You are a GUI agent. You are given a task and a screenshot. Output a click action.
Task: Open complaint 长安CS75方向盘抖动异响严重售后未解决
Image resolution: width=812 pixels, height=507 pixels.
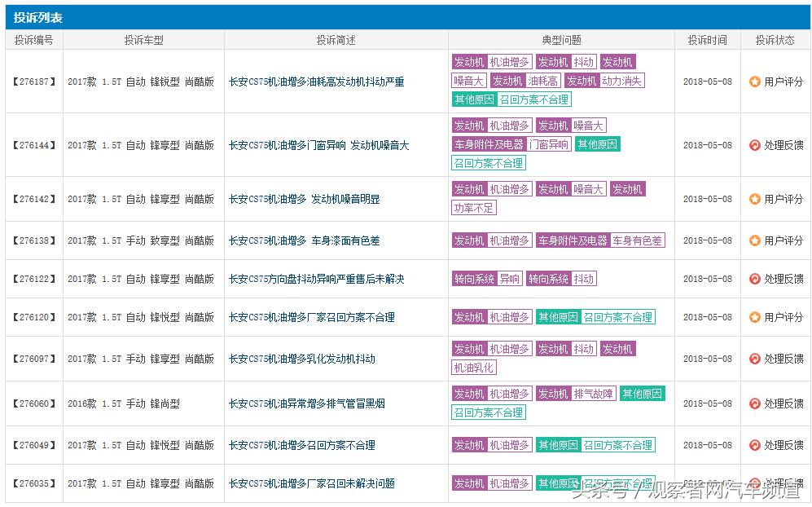pyautogui.click(x=316, y=279)
